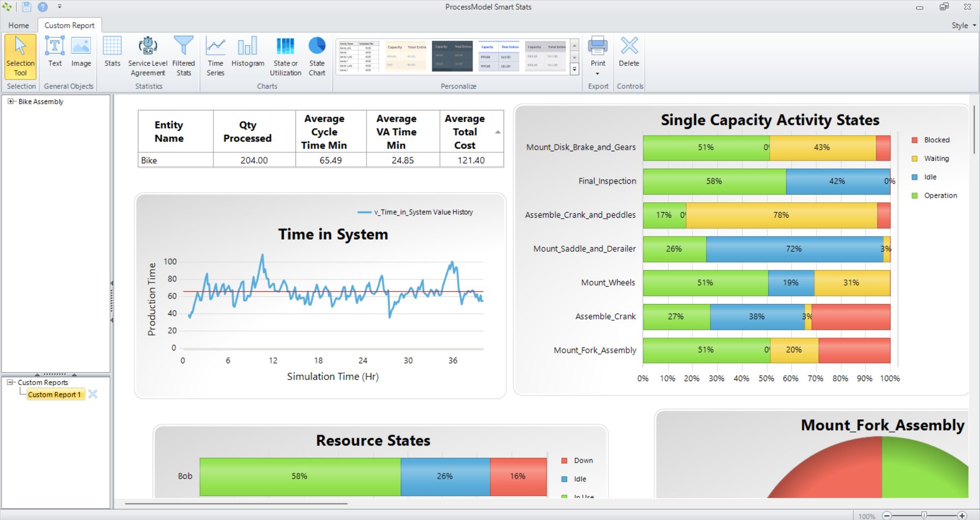980x520 pixels.
Task: Click the 58% green bar for Bob
Action: tap(300, 477)
